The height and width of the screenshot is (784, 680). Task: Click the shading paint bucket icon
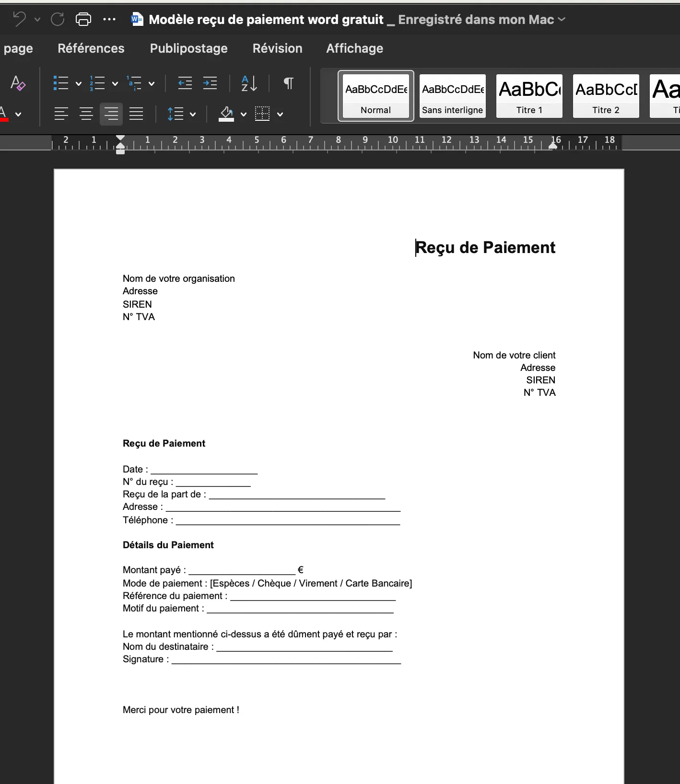(x=226, y=114)
